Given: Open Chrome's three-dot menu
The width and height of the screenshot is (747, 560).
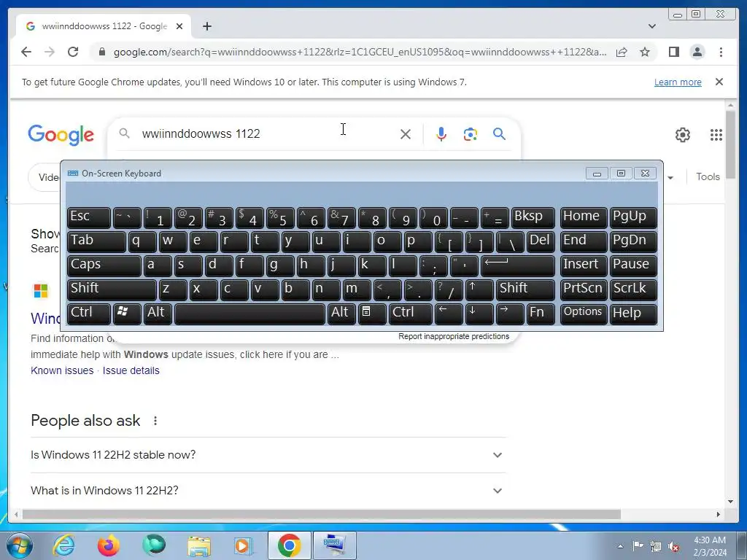Looking at the screenshot, I should pyautogui.click(x=721, y=52).
